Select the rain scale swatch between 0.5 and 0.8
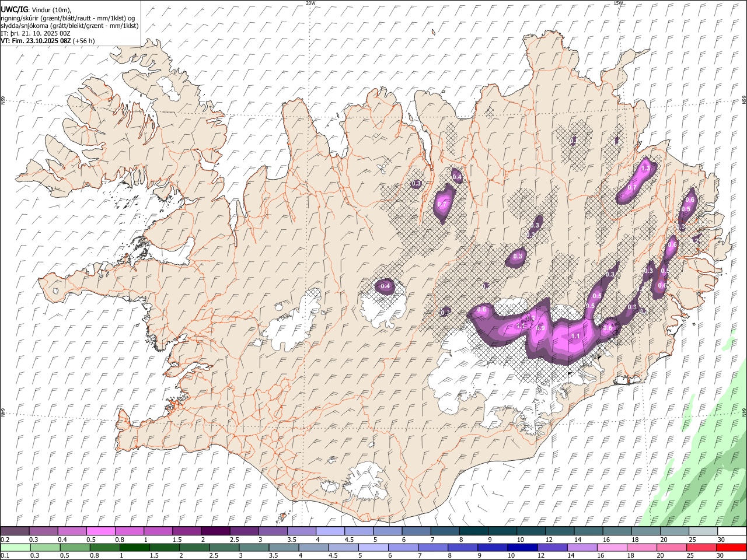747x560 pixels. pyautogui.click(x=75, y=547)
